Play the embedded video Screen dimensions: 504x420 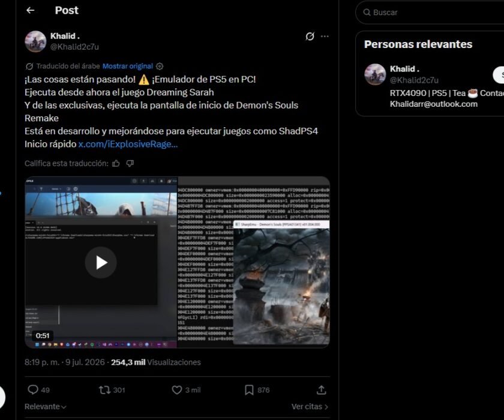[101, 262]
